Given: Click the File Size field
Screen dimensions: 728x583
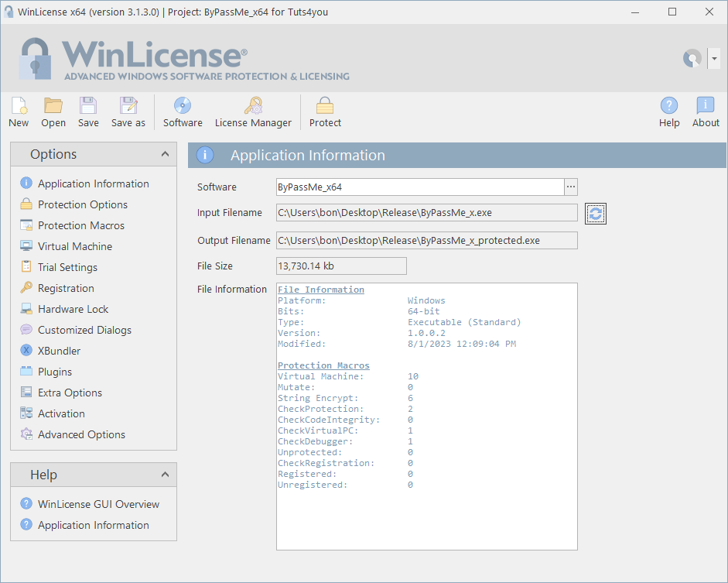Looking at the screenshot, I should (x=341, y=266).
